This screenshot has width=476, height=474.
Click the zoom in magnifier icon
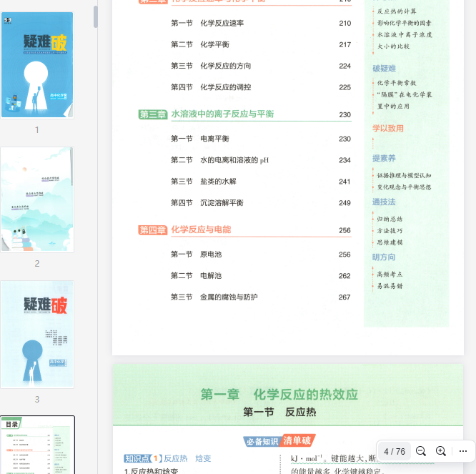tap(441, 451)
